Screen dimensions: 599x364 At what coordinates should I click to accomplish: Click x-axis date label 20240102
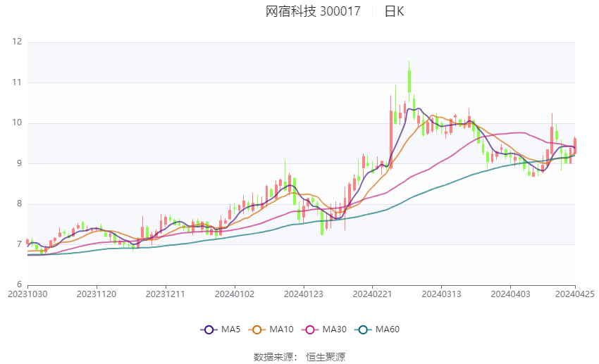pyautogui.click(x=235, y=294)
